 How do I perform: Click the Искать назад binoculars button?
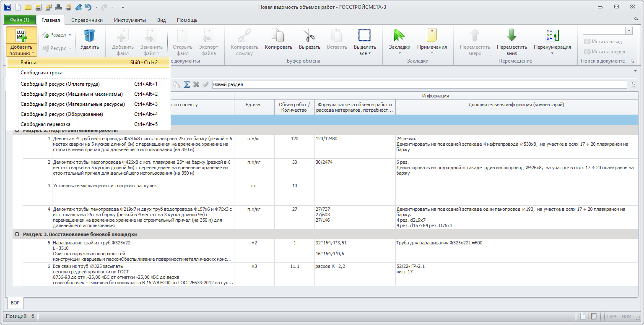click(x=603, y=42)
